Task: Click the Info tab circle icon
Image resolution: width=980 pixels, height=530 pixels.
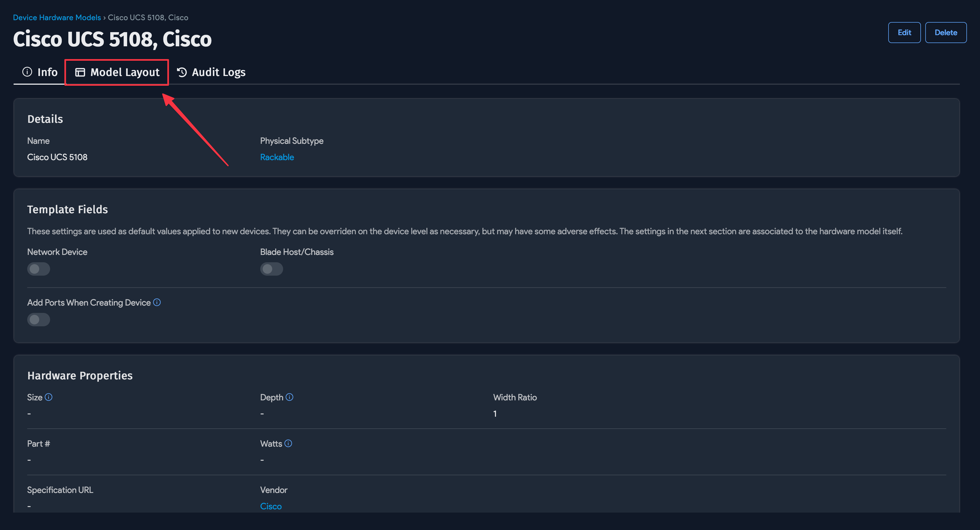Action: click(x=27, y=72)
